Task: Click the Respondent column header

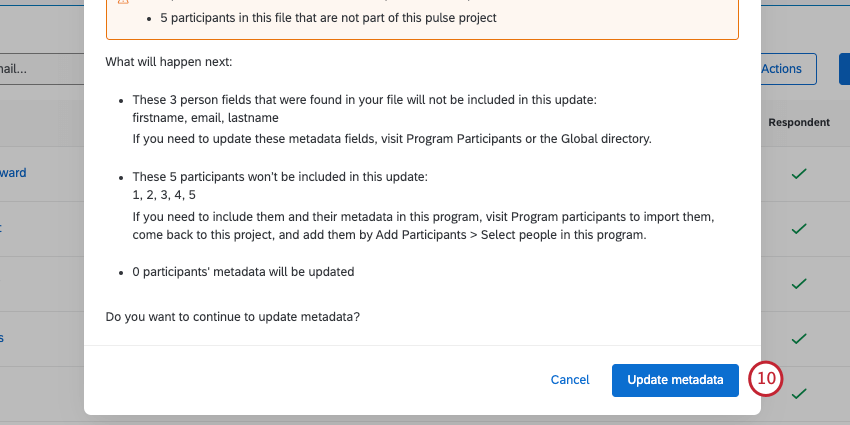Action: point(798,123)
